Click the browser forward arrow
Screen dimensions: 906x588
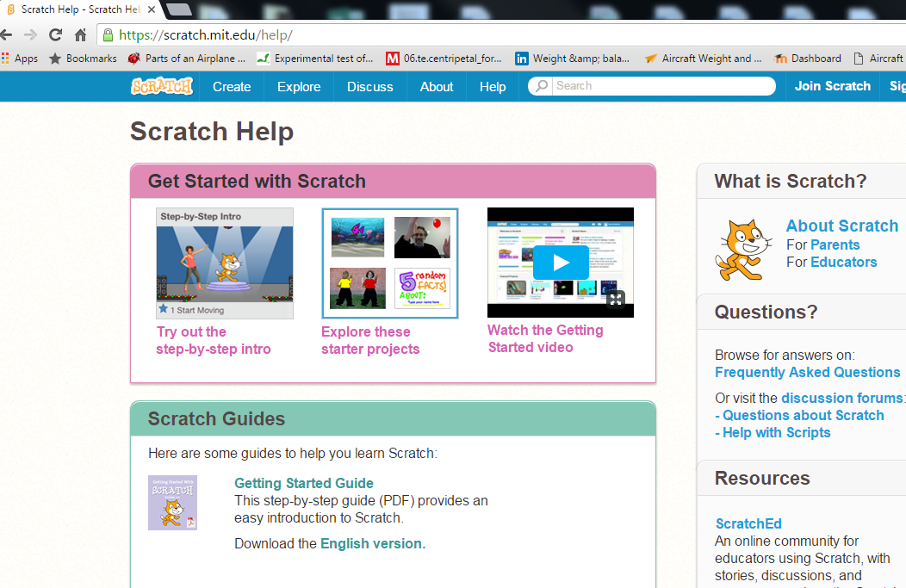31,35
